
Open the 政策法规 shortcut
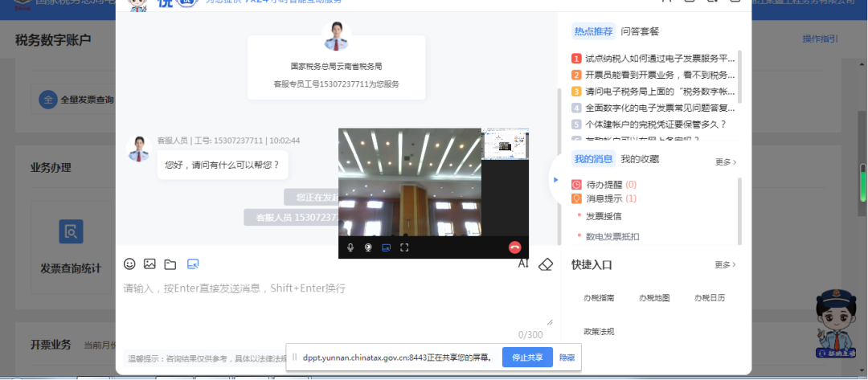[599, 331]
